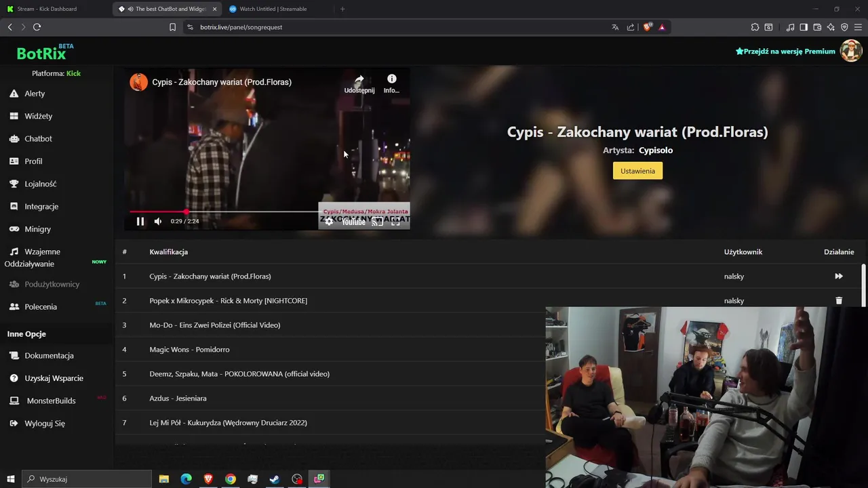Go back in the browser
Screen dimensions: 868x488
point(9,27)
